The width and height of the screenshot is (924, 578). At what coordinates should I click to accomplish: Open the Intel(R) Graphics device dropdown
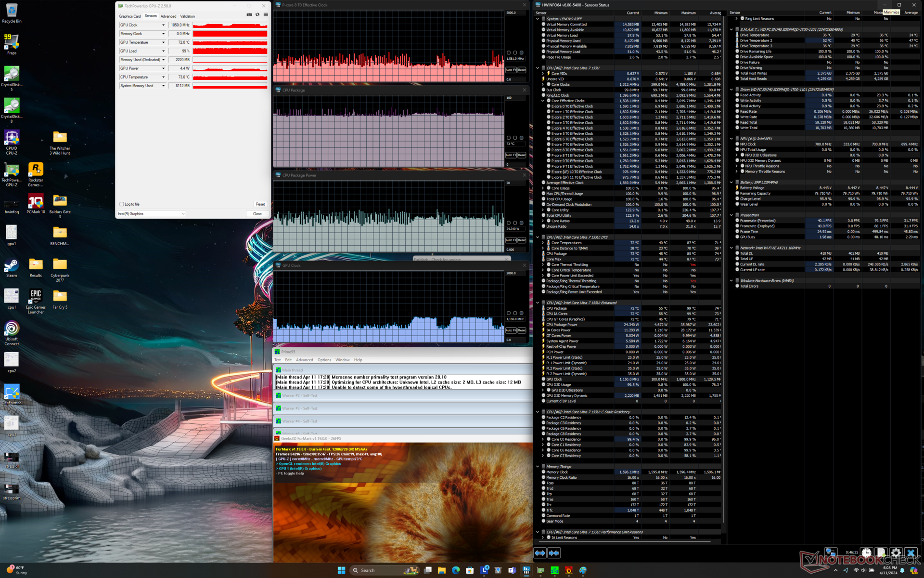click(183, 214)
